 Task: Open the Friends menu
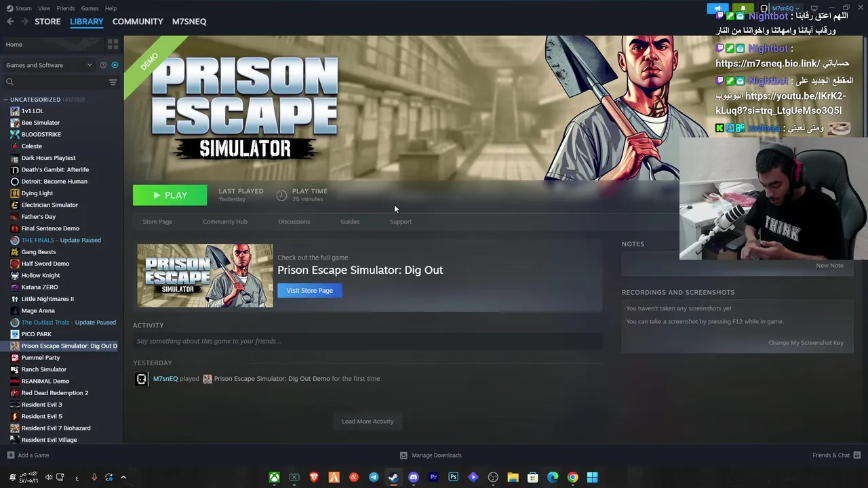[66, 8]
